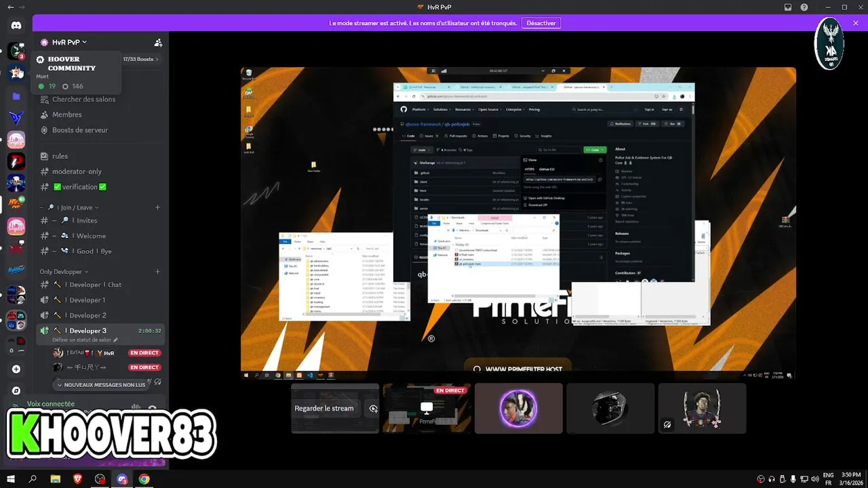Click the pencil icon to set channel status
Screen dimensions: 868x488
pos(116,340)
